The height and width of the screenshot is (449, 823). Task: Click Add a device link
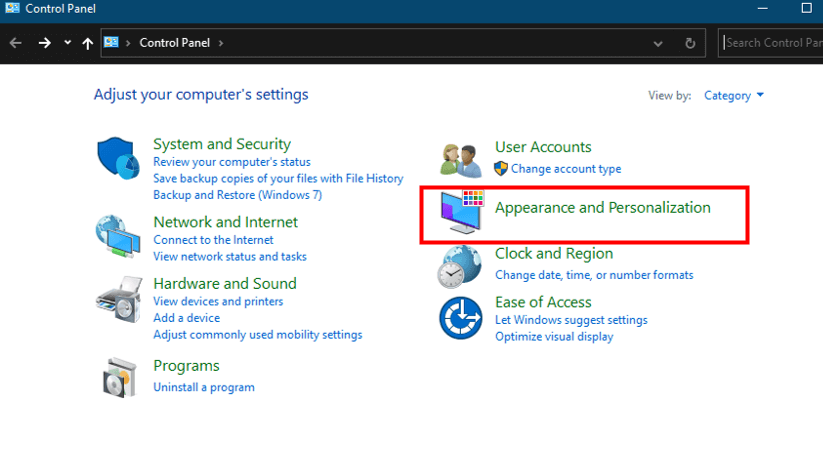(186, 318)
